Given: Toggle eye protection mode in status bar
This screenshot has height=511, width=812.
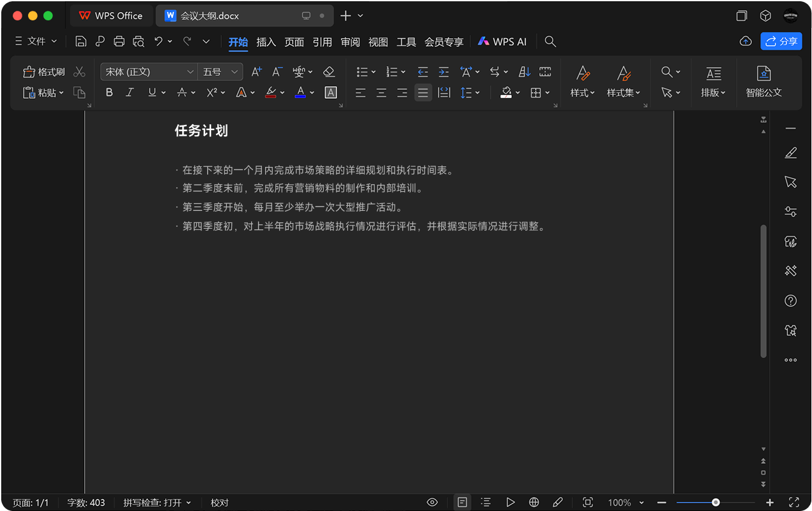Looking at the screenshot, I should 432,503.
